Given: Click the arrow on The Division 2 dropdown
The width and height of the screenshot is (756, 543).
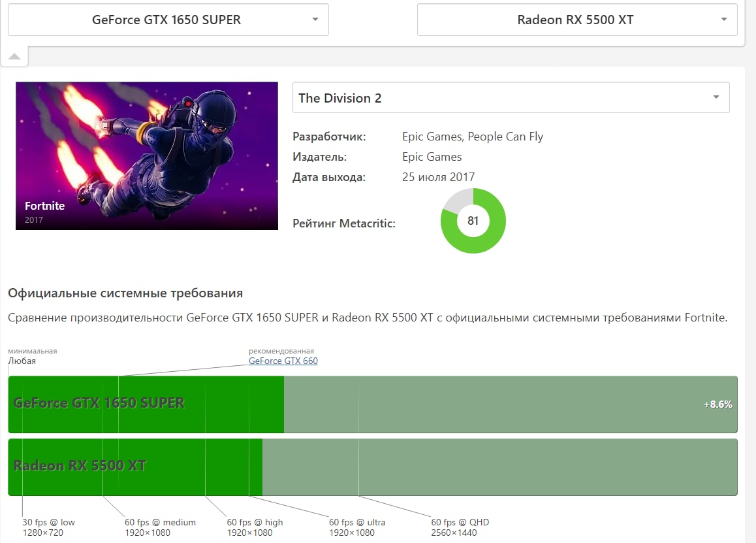Looking at the screenshot, I should [716, 97].
